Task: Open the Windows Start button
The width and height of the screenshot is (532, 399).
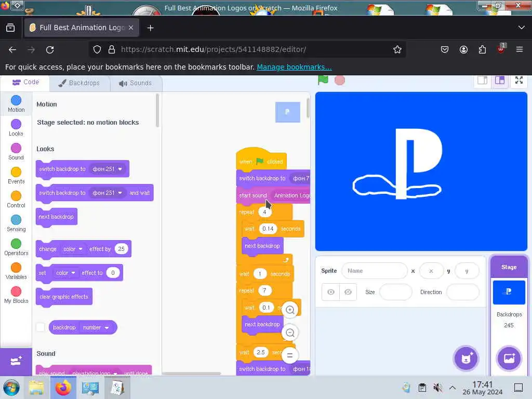Action: tap(11, 388)
